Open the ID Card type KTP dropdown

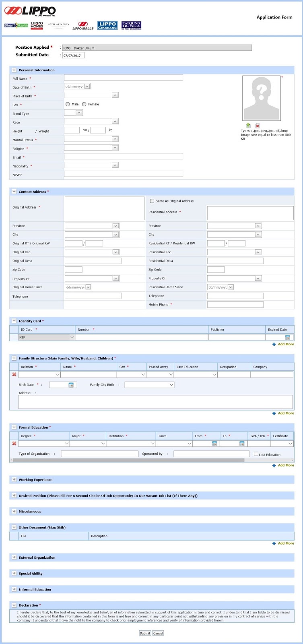coord(47,337)
